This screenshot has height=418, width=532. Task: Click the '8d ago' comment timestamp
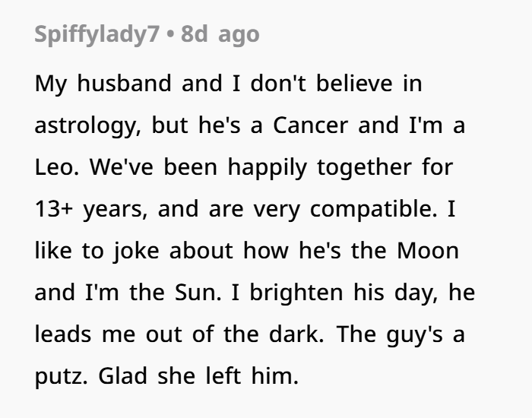click(x=220, y=34)
